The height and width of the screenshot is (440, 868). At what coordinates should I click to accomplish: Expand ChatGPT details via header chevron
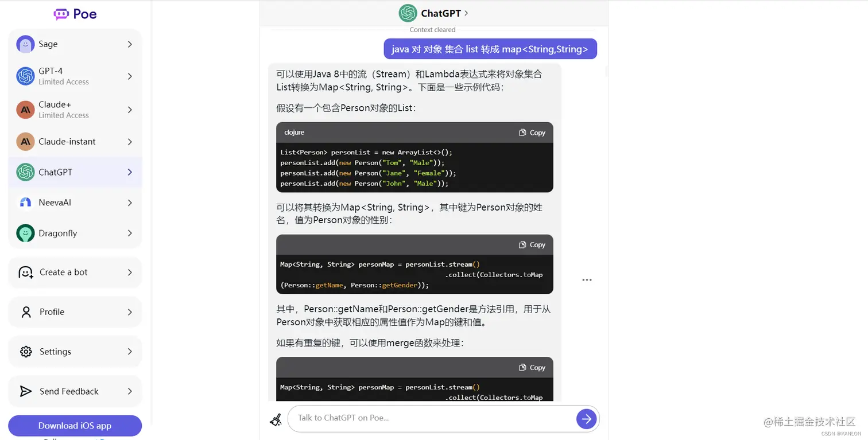click(x=466, y=13)
